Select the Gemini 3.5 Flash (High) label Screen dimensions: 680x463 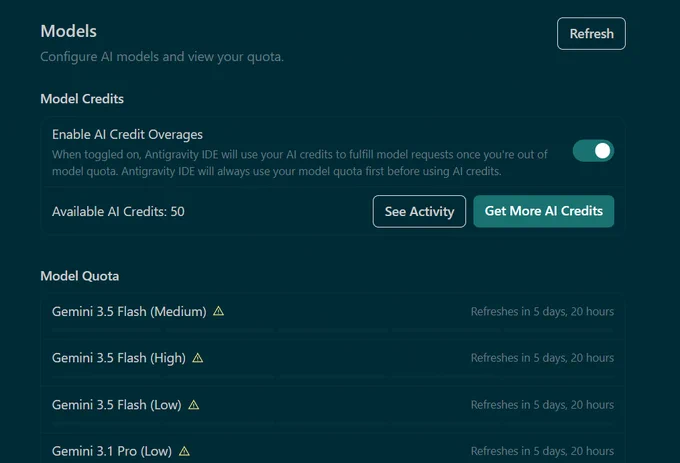tap(119, 358)
